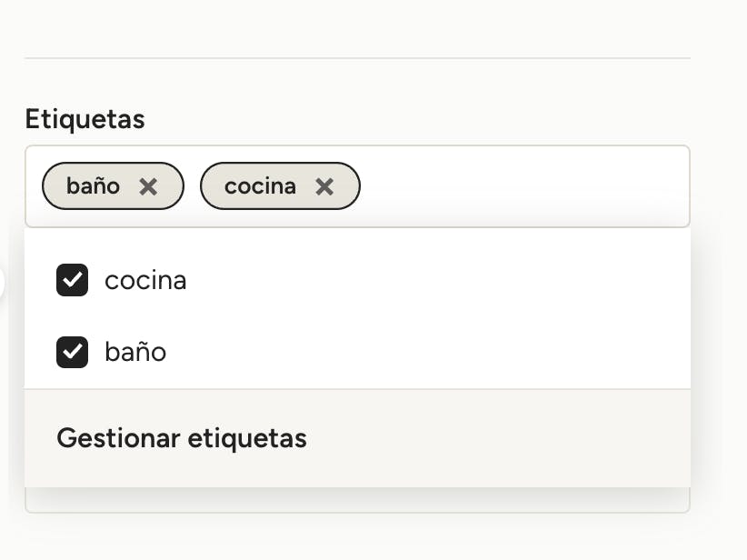747x560 pixels.
Task: Uncheck the baño checkbox in the dropdown
Action: pyautogui.click(x=72, y=352)
